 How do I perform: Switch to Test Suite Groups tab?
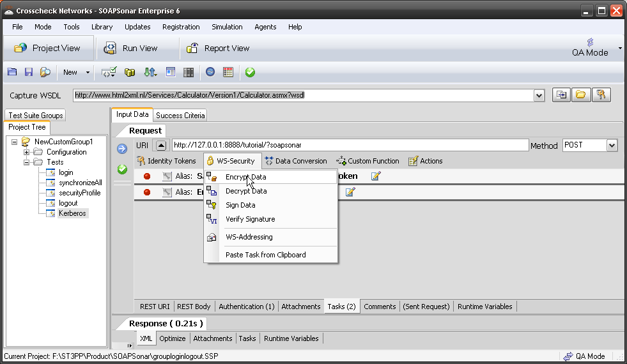coord(36,115)
